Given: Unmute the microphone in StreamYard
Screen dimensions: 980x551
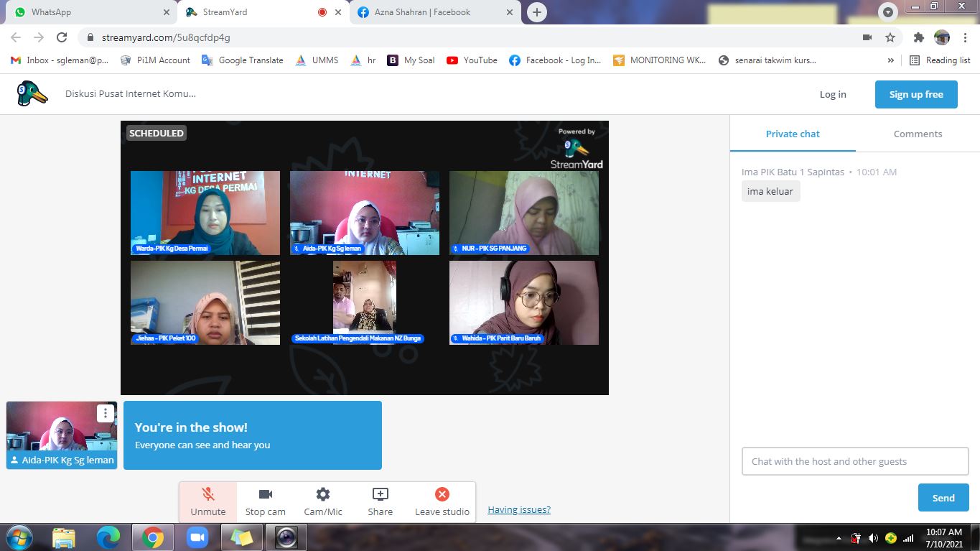Looking at the screenshot, I should pyautogui.click(x=207, y=501).
